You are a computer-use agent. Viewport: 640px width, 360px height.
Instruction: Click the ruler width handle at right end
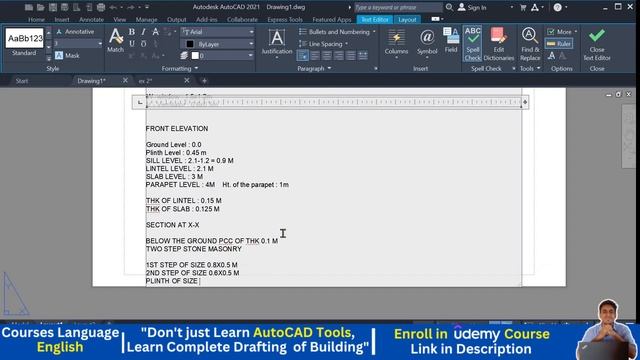click(525, 102)
